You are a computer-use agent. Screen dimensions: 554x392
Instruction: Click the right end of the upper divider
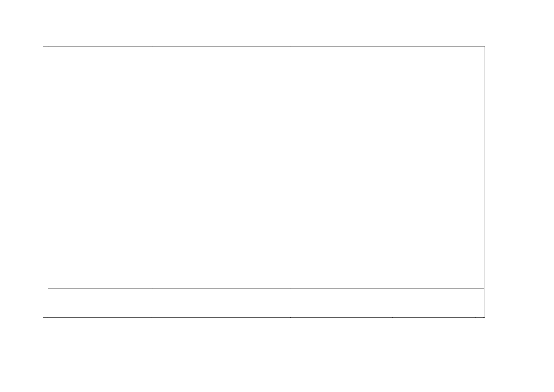pyautogui.click(x=483, y=177)
